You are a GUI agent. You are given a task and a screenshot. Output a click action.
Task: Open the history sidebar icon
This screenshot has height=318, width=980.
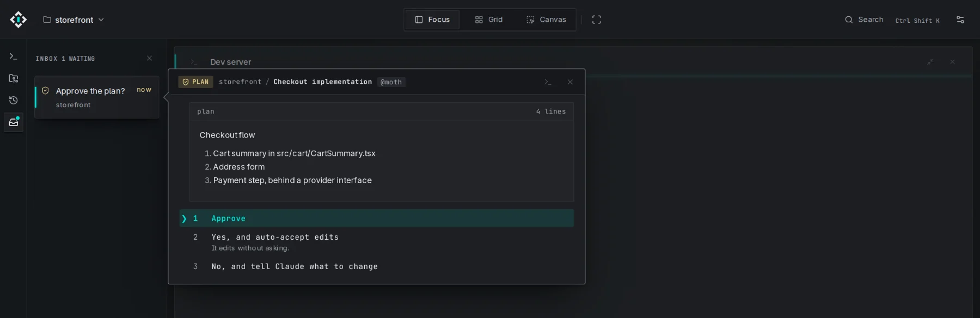14,101
